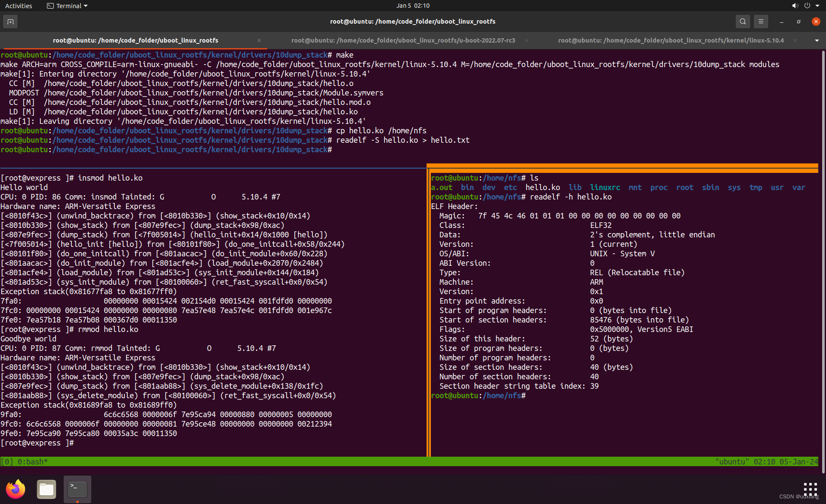
Task: Click the 'readelf -h hello.ko' command
Action: [x=571, y=197]
